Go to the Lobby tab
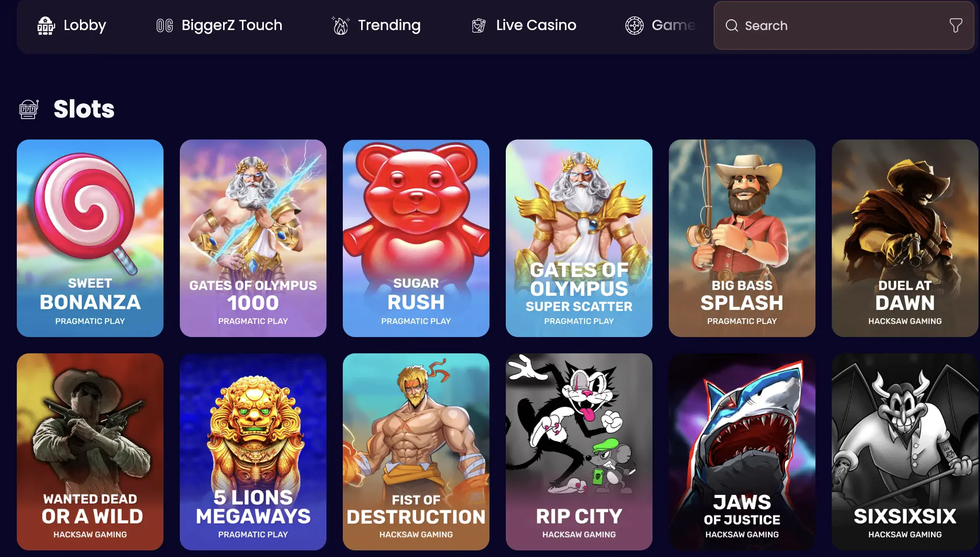980x557 pixels. 71,25
